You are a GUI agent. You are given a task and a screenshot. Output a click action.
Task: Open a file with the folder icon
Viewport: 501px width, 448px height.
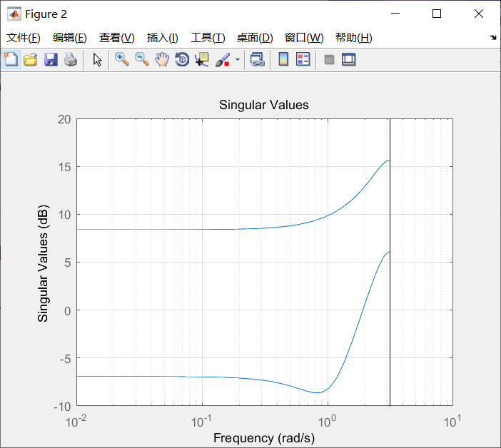point(31,60)
